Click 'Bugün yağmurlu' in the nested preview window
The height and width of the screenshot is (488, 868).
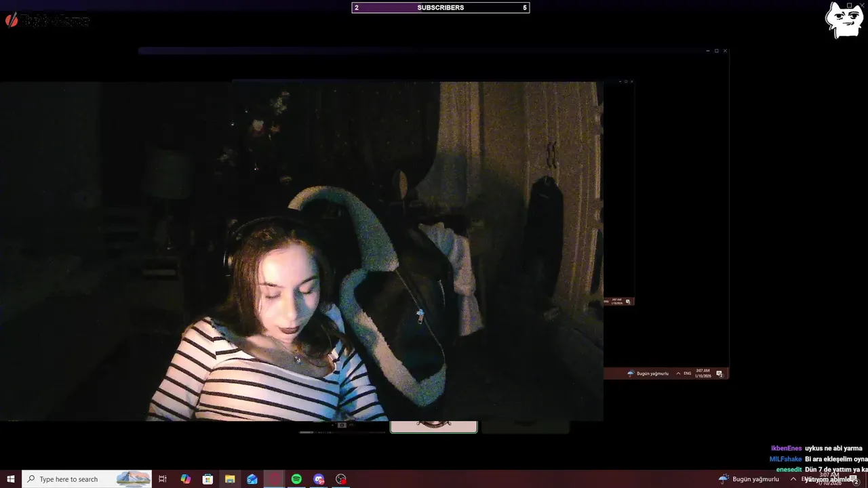click(648, 373)
